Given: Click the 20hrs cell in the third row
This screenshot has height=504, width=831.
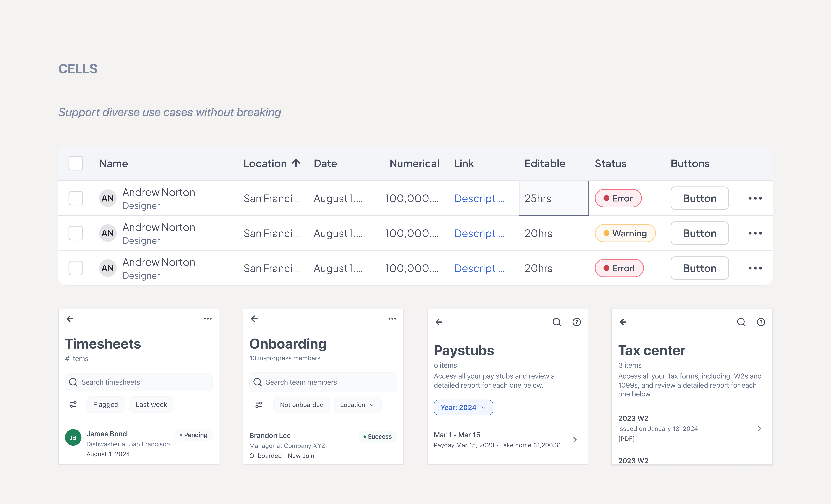Looking at the screenshot, I should point(539,269).
